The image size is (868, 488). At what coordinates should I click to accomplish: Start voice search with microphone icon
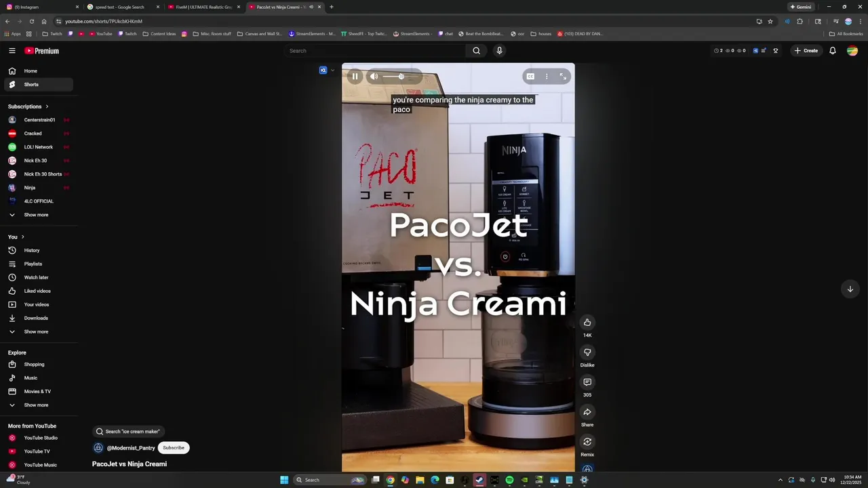pos(499,51)
